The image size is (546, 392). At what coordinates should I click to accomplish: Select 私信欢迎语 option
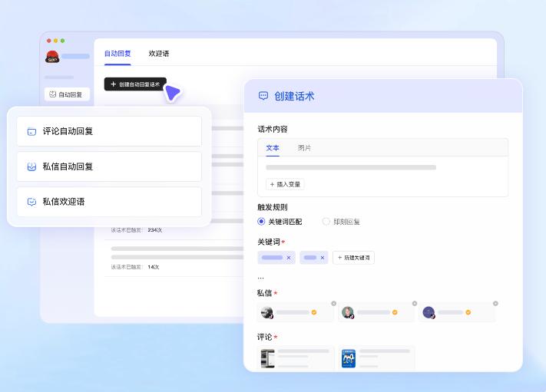tap(109, 202)
